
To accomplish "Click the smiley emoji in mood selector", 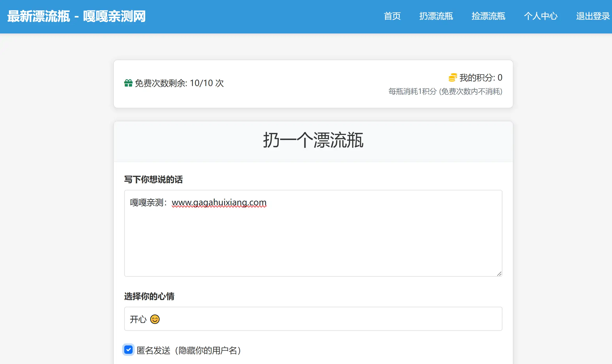I will [155, 319].
